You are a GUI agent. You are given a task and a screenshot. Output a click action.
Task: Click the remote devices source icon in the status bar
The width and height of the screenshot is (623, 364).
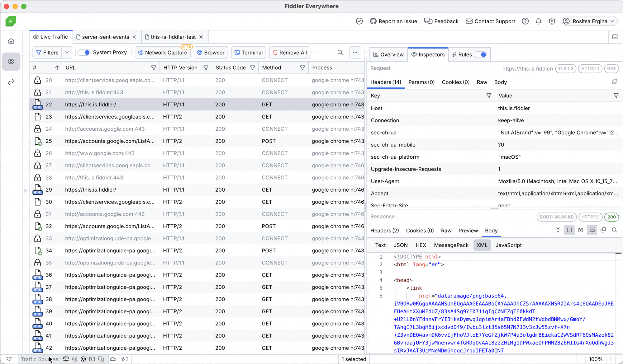click(x=101, y=359)
